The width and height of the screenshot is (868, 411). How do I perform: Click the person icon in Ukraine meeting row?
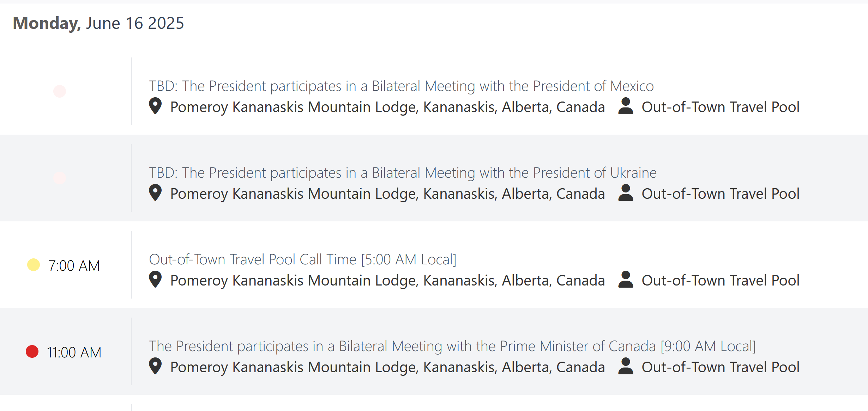626,193
